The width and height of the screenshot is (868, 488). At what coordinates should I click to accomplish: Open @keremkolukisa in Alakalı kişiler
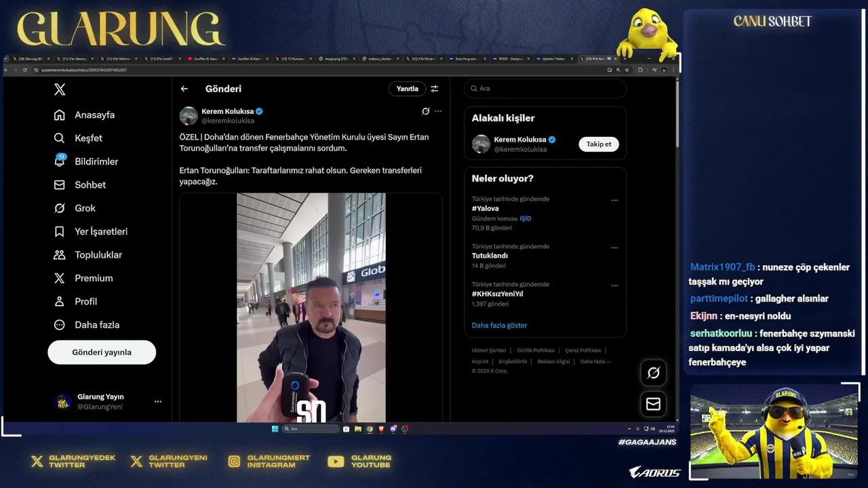click(x=520, y=149)
